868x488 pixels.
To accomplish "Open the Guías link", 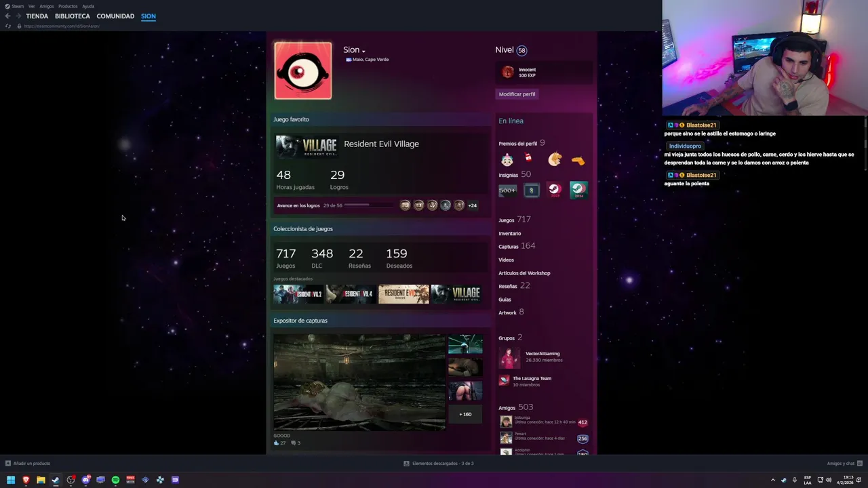I will pos(505,300).
